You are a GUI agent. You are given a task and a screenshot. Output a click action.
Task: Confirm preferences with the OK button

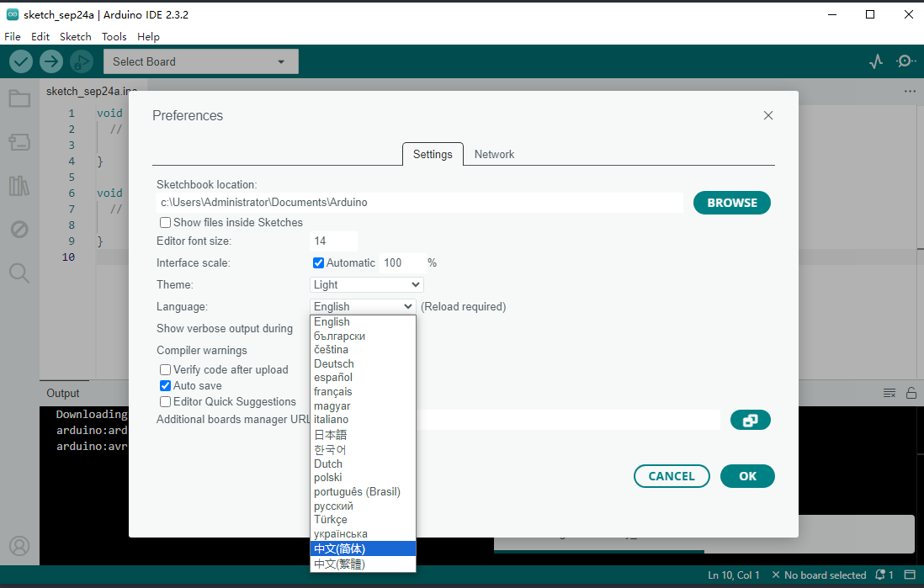[748, 476]
